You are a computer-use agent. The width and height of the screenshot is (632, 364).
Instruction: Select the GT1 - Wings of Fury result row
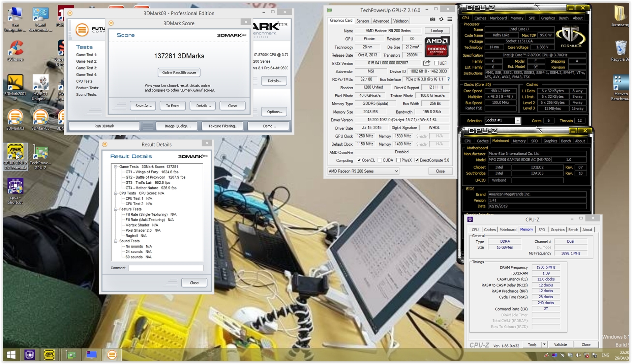point(152,172)
